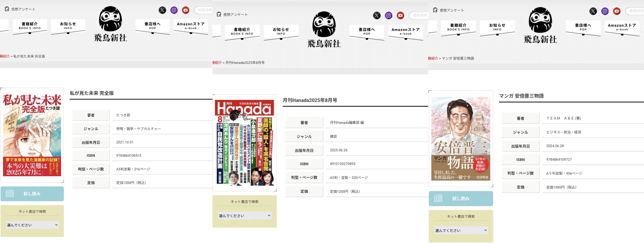
Task: Click breadcrumb 書籍紹介 link on middle page
Action: pyautogui.click(x=217, y=63)
